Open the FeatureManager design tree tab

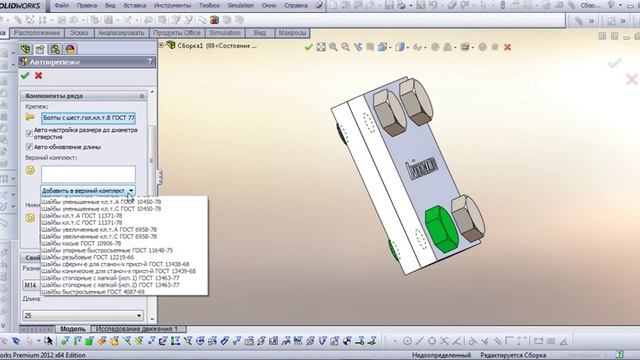[x=25, y=49]
